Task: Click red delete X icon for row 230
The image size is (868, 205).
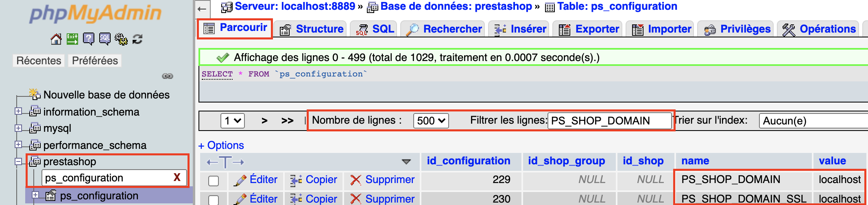Action: 356,199
